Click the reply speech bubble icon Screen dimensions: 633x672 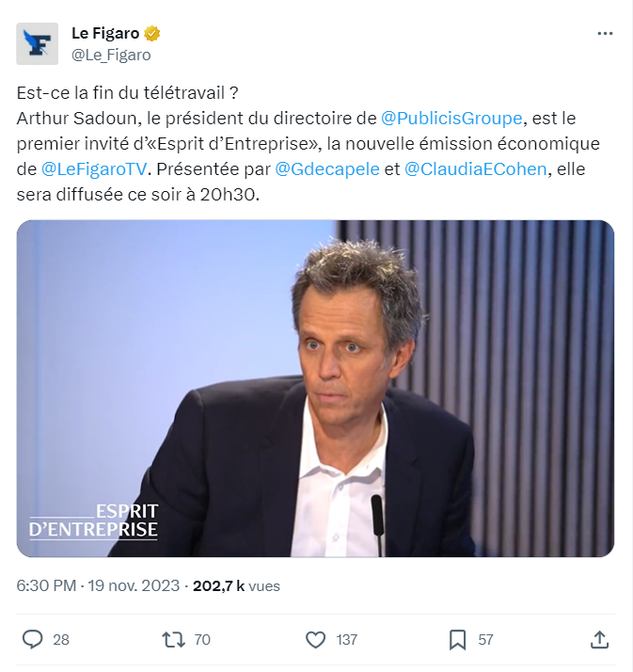click(x=33, y=639)
